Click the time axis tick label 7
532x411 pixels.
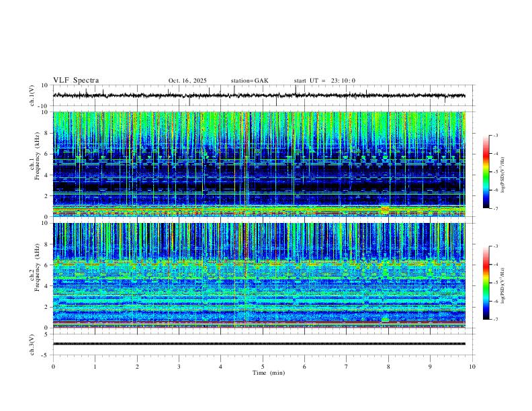[347, 367]
